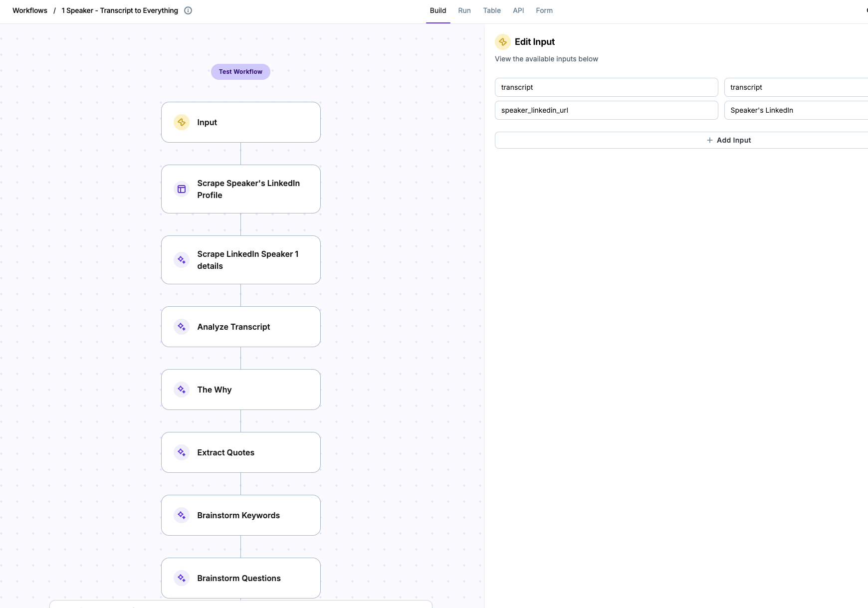Select the Analyze Transcript node
The image size is (868, 608).
pos(241,327)
